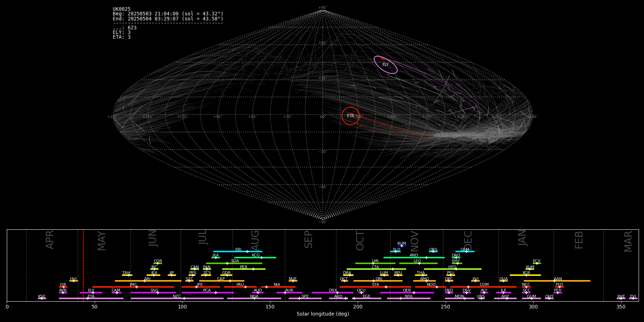Click the +90° label atop the sky map
Screen dimensions: 644x322
point(323,8)
